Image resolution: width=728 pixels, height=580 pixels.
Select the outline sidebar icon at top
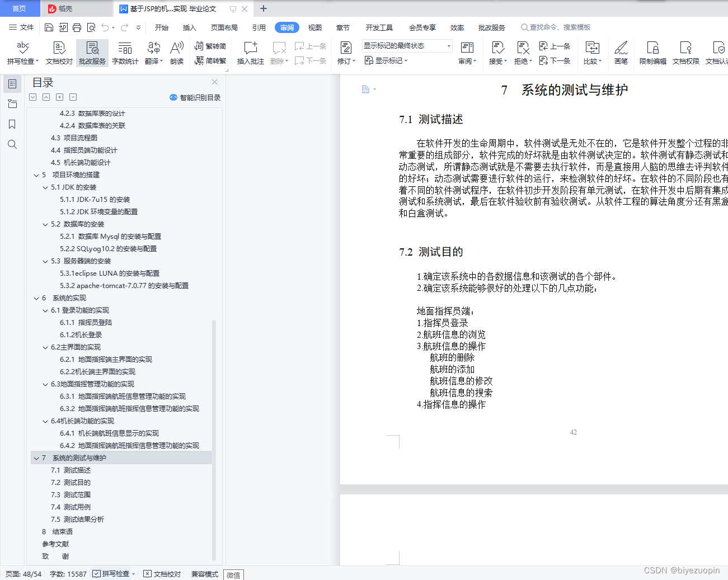point(12,84)
